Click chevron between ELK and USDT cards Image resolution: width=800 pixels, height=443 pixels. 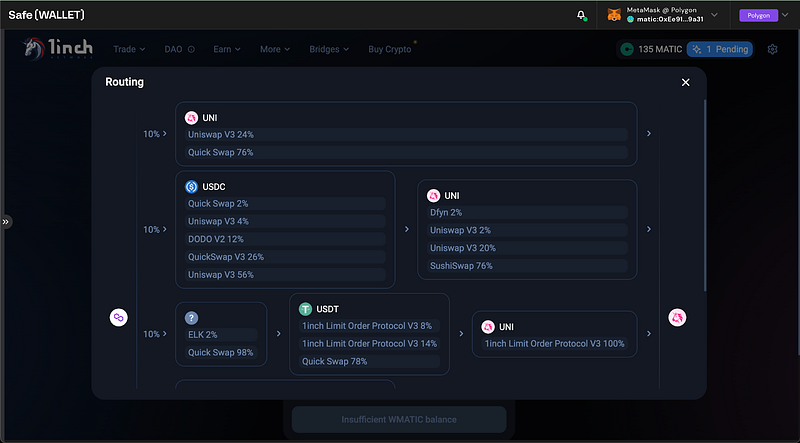279,334
